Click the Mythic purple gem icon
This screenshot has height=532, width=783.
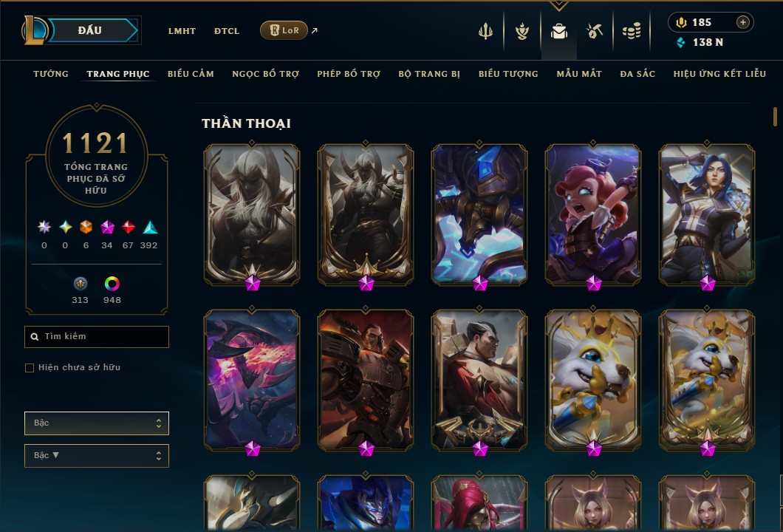click(107, 228)
